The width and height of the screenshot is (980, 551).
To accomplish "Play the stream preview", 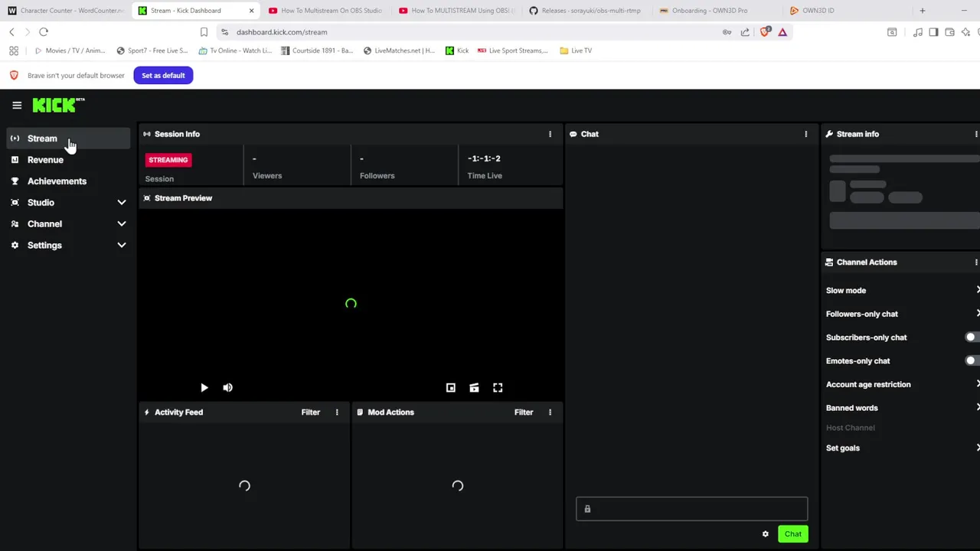I will [x=204, y=388].
